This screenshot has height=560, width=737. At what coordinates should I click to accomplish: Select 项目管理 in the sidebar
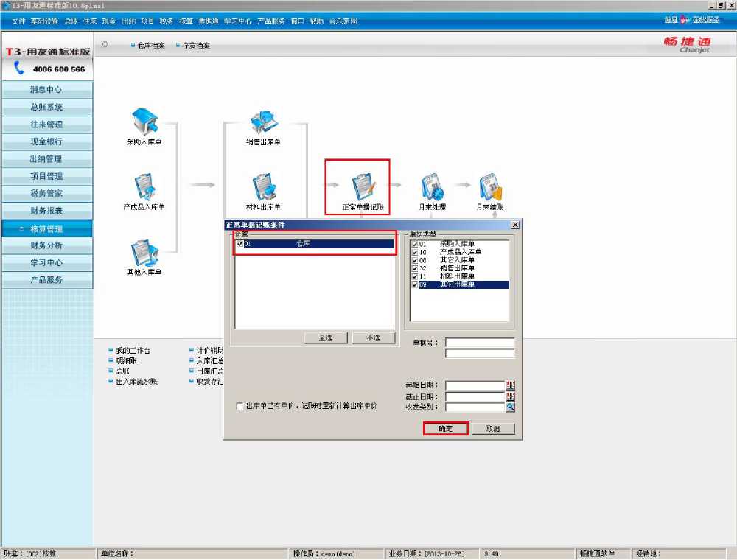coord(46,176)
